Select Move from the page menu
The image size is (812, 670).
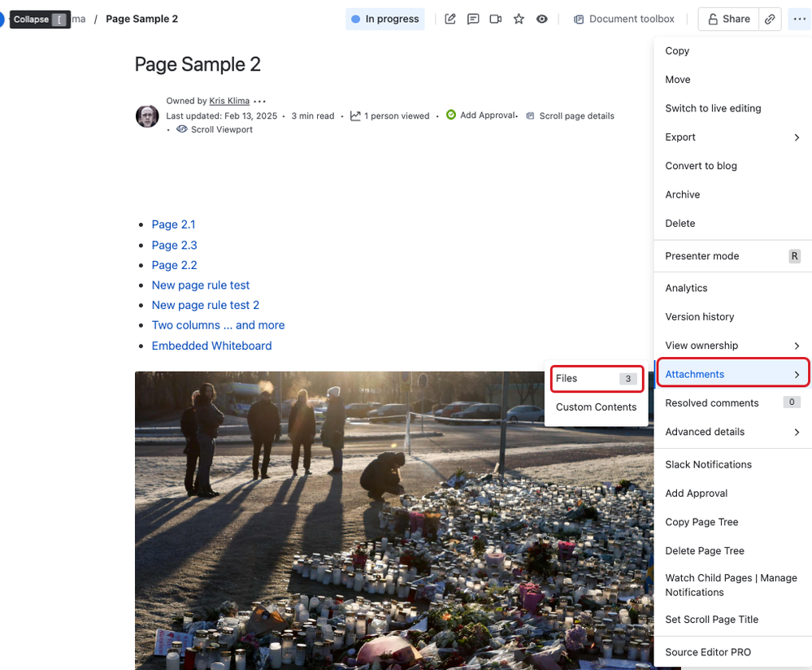coord(732,80)
